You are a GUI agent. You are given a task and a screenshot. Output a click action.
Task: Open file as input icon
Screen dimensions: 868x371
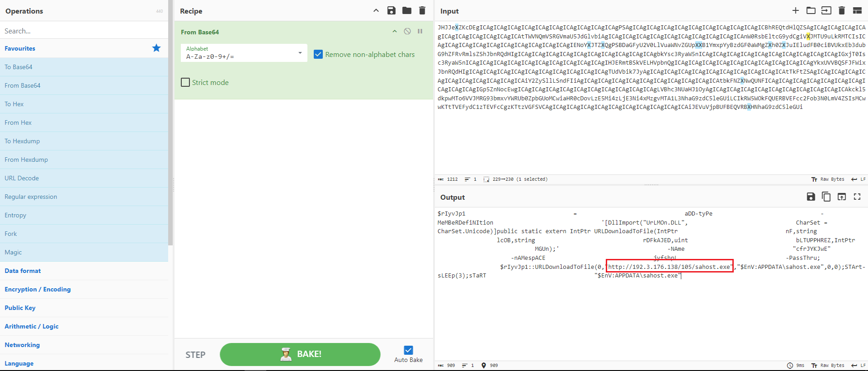pos(826,10)
